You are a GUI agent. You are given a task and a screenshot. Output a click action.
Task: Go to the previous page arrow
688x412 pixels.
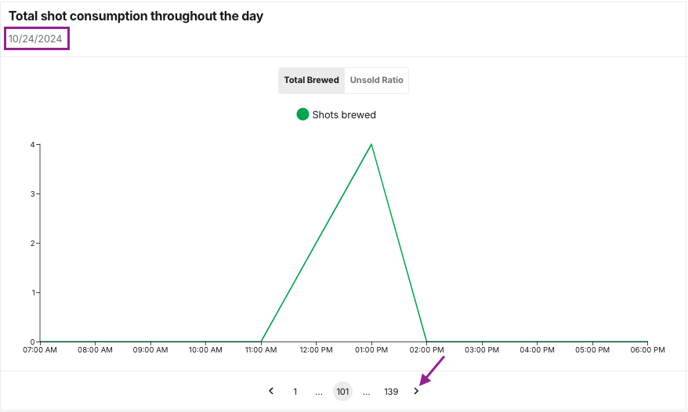[271, 391]
